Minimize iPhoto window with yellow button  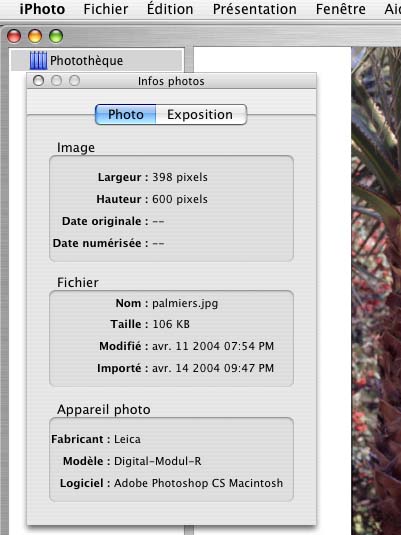click(x=35, y=36)
